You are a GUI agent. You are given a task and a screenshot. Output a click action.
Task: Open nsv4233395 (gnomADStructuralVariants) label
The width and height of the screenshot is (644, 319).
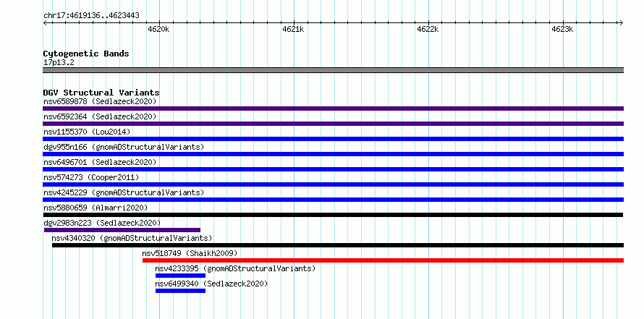[x=235, y=268]
